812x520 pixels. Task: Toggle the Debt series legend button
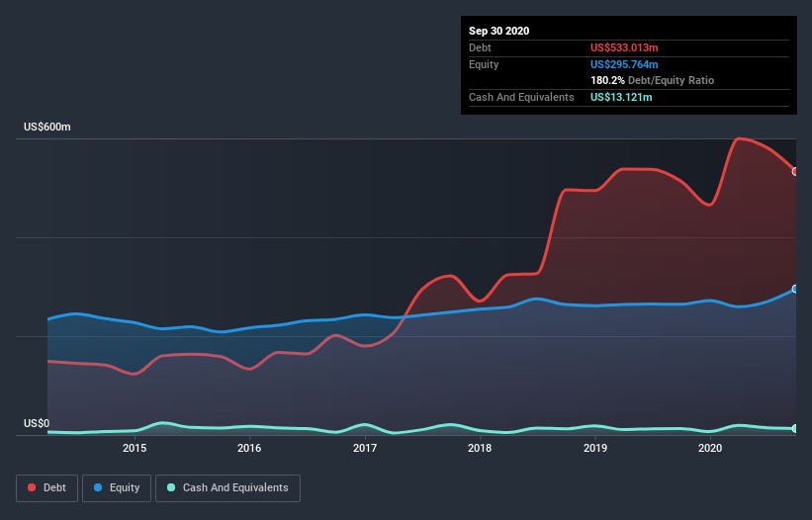click(x=46, y=488)
